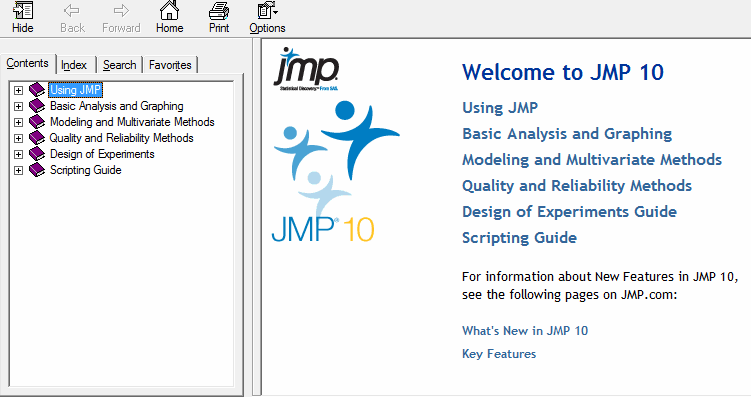
Task: Open the Key Features link
Action: point(499,354)
